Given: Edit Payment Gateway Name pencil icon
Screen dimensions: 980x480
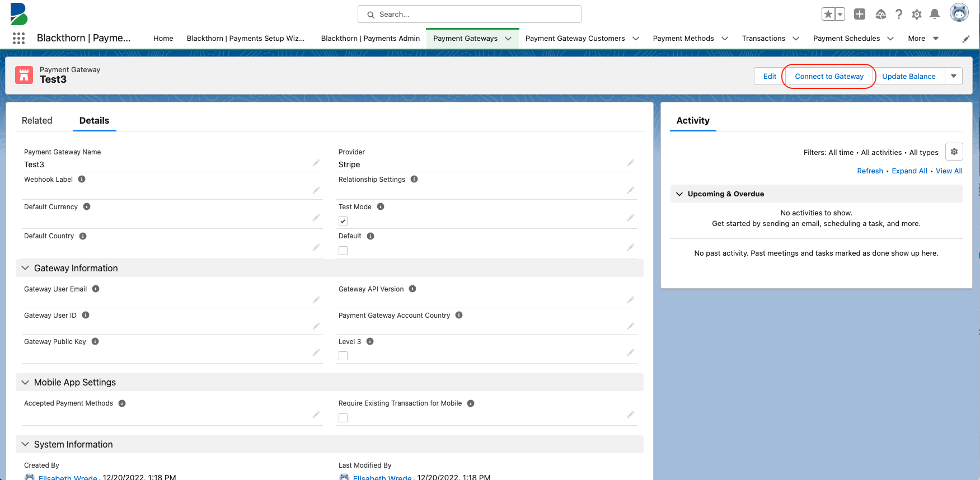Looking at the screenshot, I should 316,163.
